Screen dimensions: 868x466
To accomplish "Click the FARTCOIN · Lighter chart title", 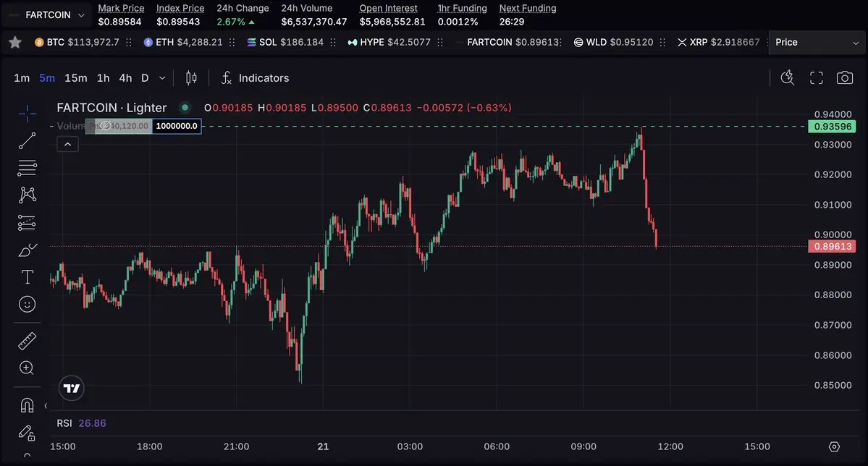I will [111, 108].
